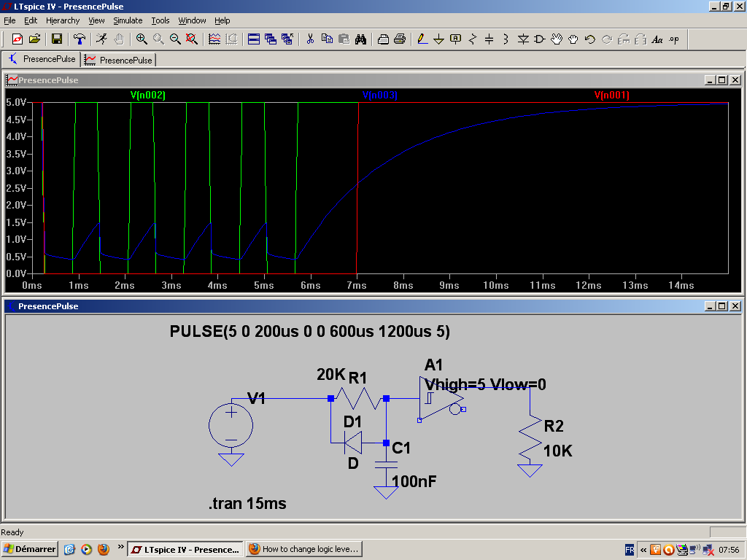747x560 pixels.
Task: Click the V(n002) green trace label
Action: [147, 96]
